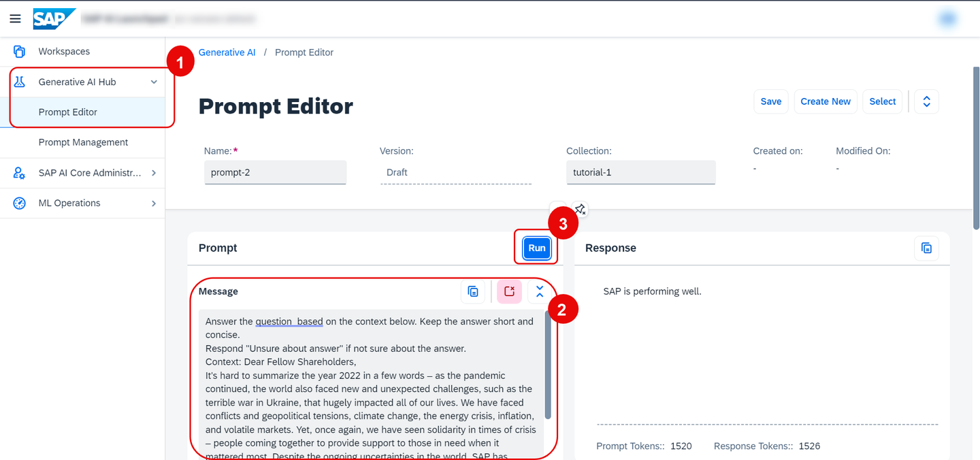Click the message text area scrollbar
Image resolution: width=980 pixels, height=460 pixels.
pyautogui.click(x=548, y=365)
